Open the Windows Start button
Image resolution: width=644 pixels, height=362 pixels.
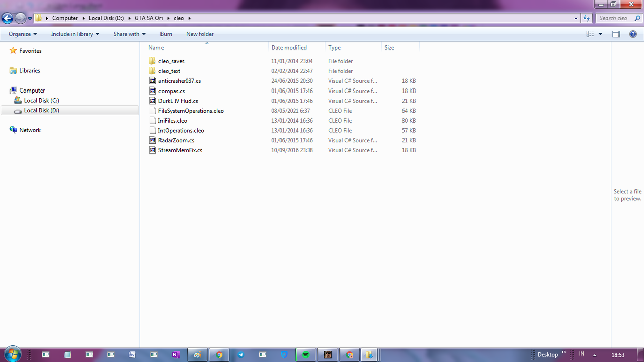(x=12, y=354)
